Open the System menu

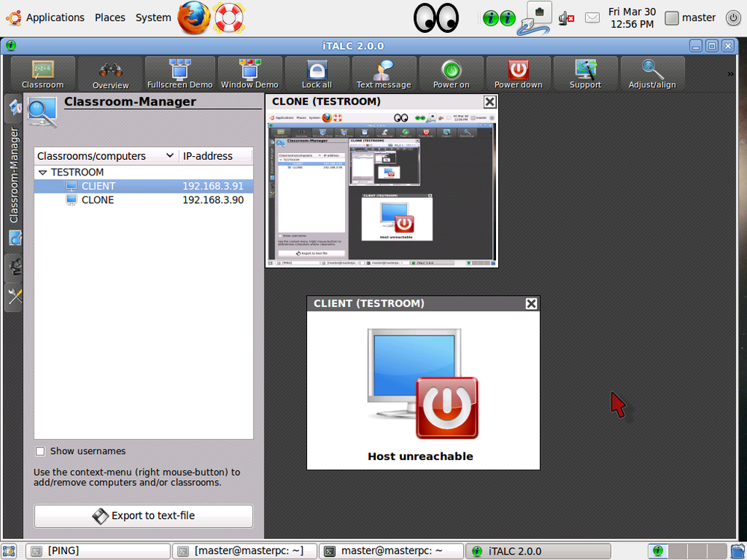point(153,18)
